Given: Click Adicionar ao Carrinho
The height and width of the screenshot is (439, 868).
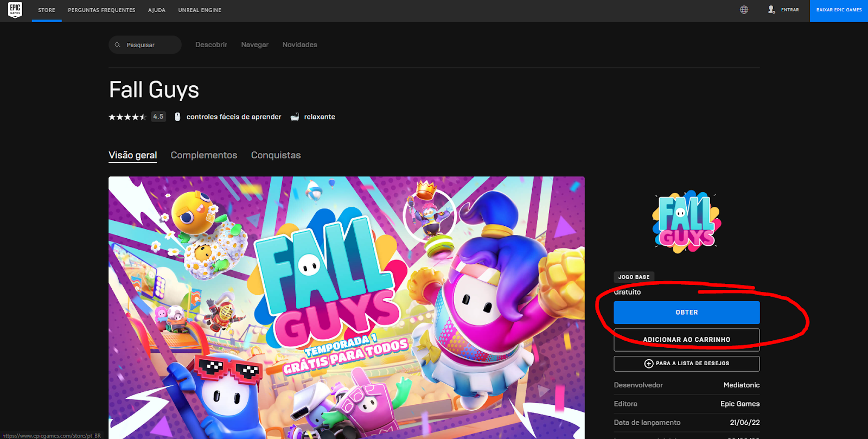Looking at the screenshot, I should (x=687, y=340).
